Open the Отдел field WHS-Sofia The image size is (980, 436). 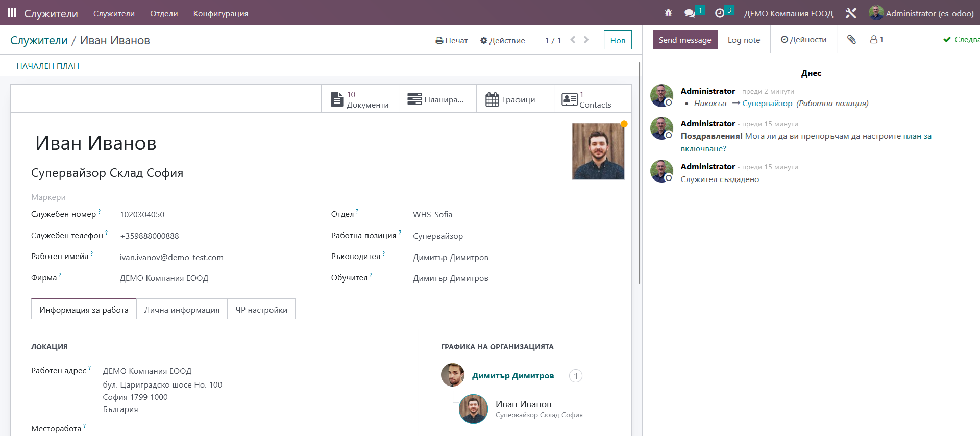click(x=432, y=214)
